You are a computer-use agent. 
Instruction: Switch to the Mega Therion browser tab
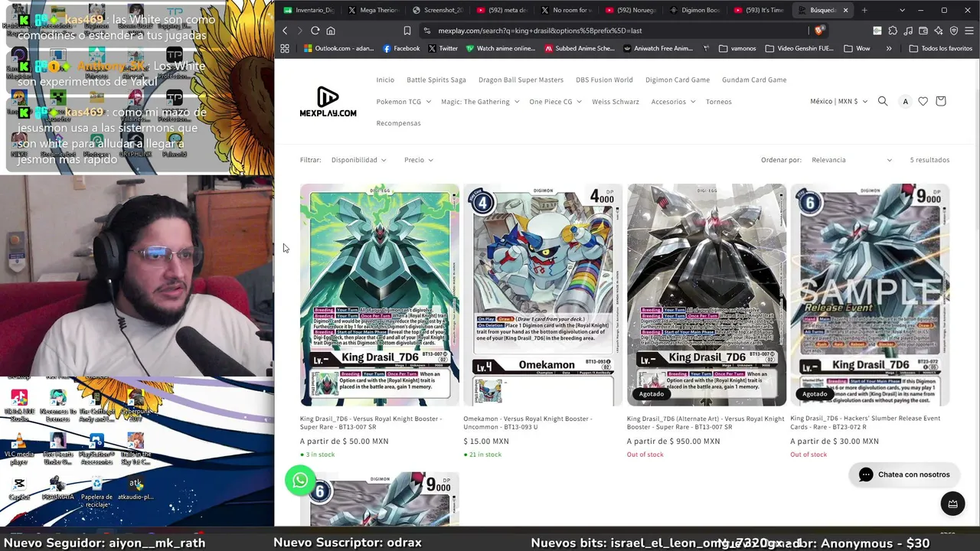click(373, 10)
